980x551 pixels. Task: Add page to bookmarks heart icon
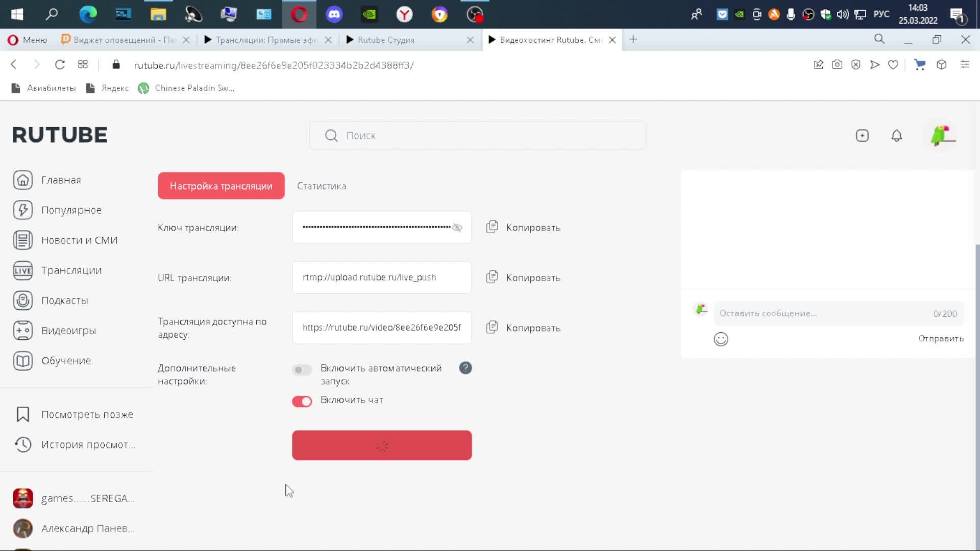[893, 65]
